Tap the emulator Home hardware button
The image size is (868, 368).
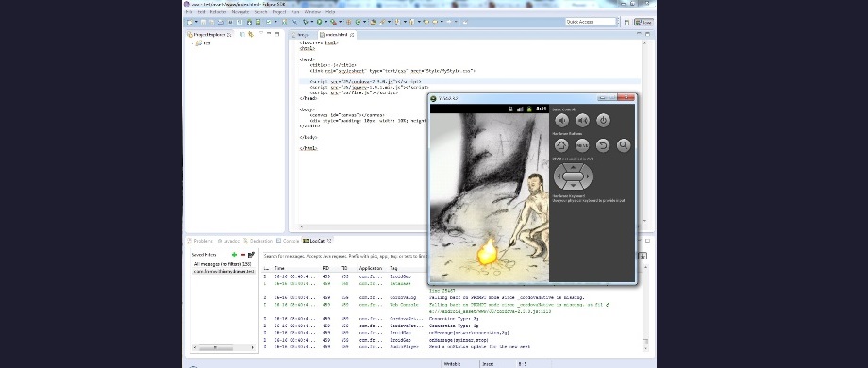click(562, 145)
